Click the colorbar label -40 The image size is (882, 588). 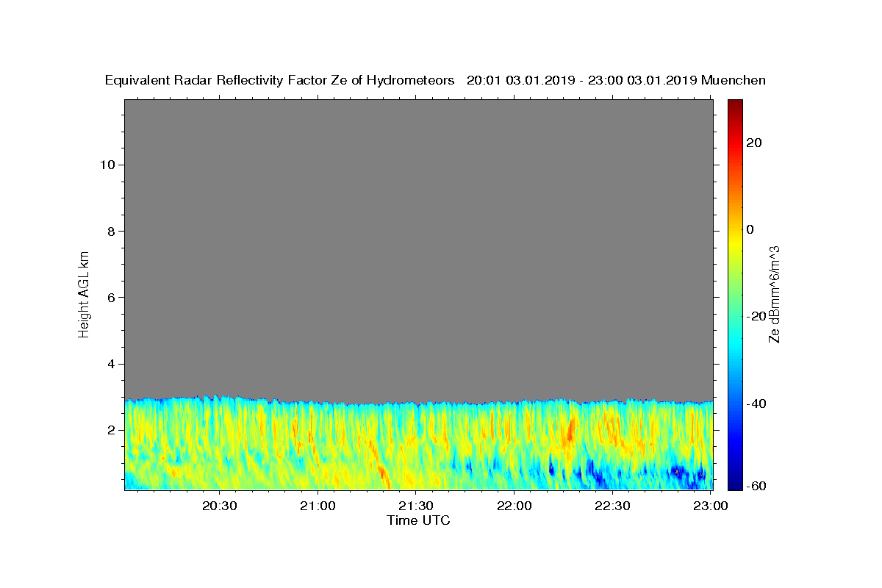756,404
